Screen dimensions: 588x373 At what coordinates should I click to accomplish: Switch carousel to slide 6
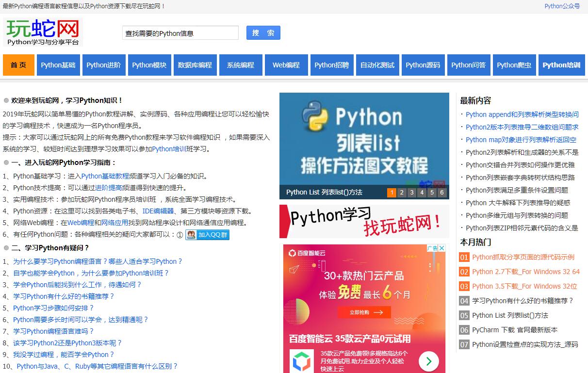coord(442,193)
